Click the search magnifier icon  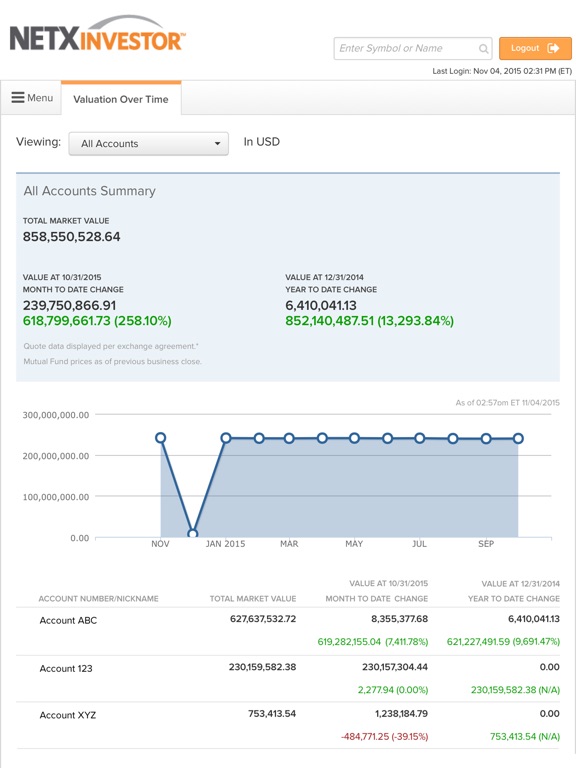[483, 48]
